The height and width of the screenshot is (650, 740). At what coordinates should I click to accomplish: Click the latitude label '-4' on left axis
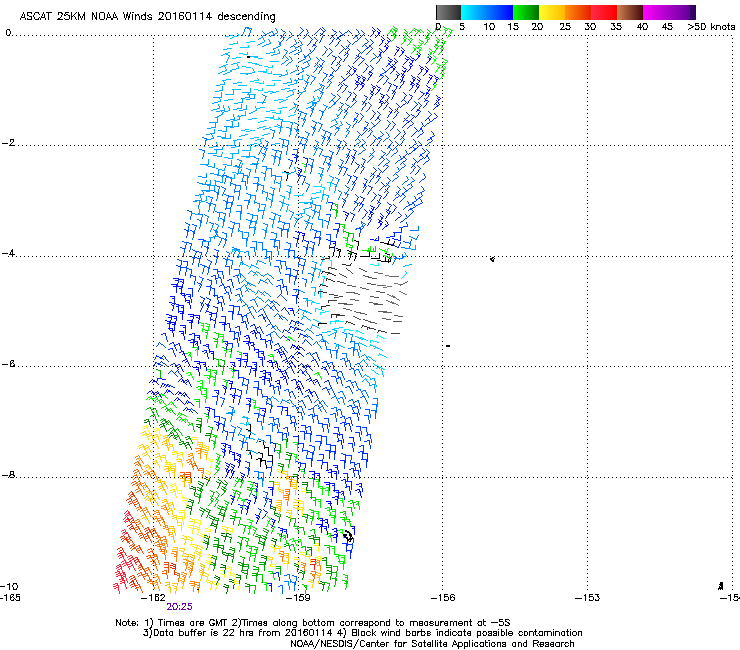pos(8,253)
